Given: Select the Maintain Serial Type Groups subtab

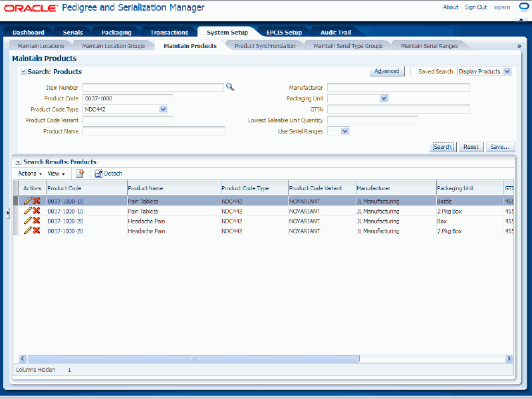Looking at the screenshot, I should (348, 46).
